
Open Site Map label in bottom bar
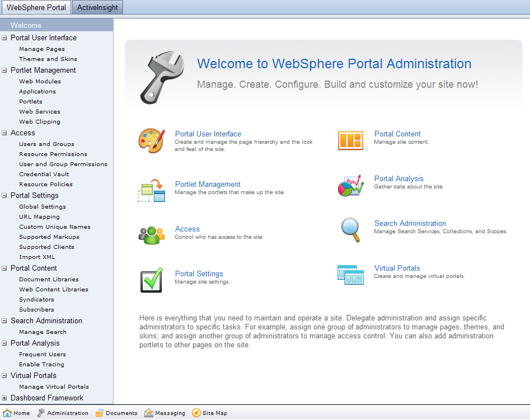point(215,413)
